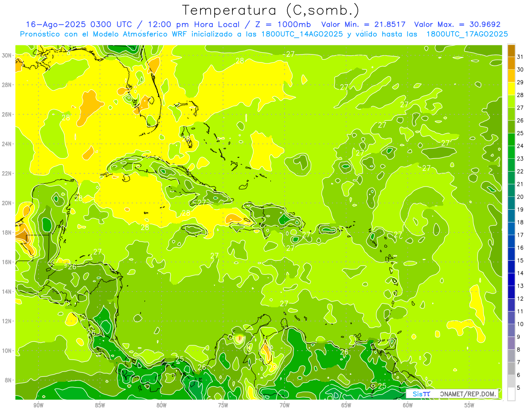Image resolution: width=532 pixels, height=411 pixels.
Task: Select the 'Valor Max. = 30.9692' text
Action: coord(457,24)
